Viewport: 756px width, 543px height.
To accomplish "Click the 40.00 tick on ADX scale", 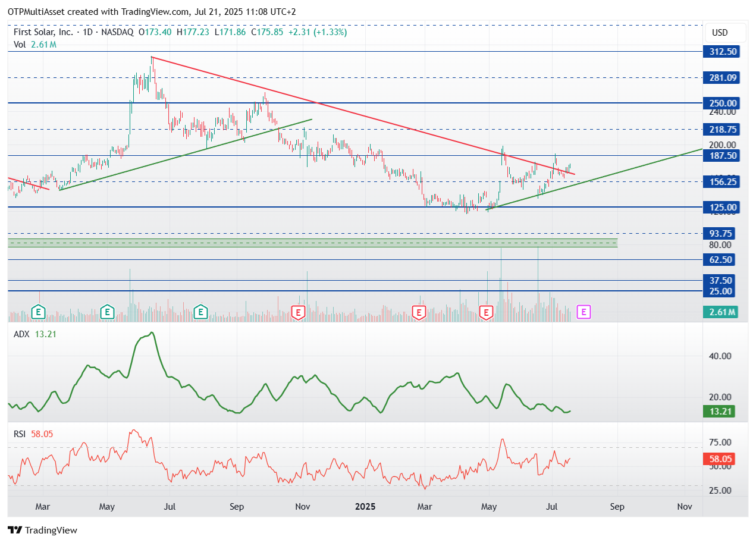I will pyautogui.click(x=721, y=356).
